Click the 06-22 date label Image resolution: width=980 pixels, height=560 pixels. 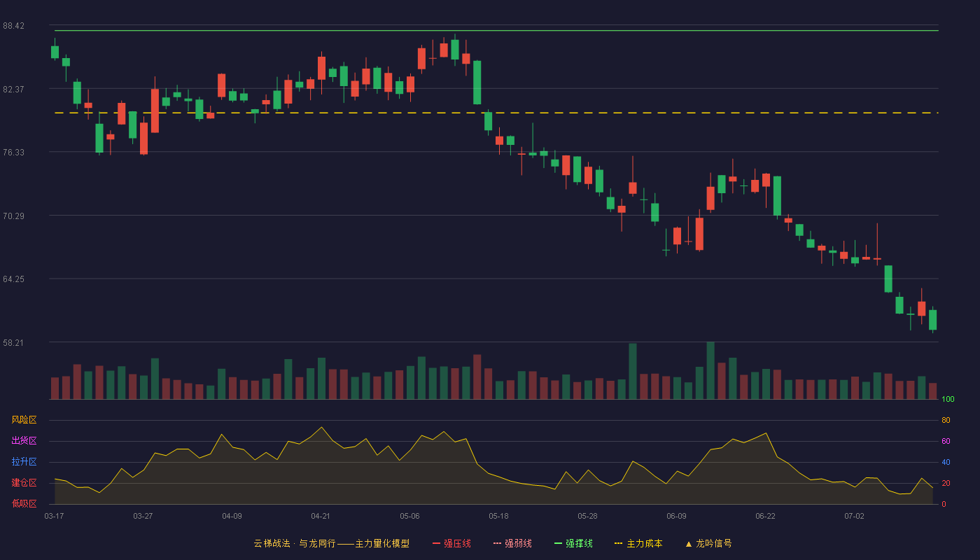pos(765,516)
